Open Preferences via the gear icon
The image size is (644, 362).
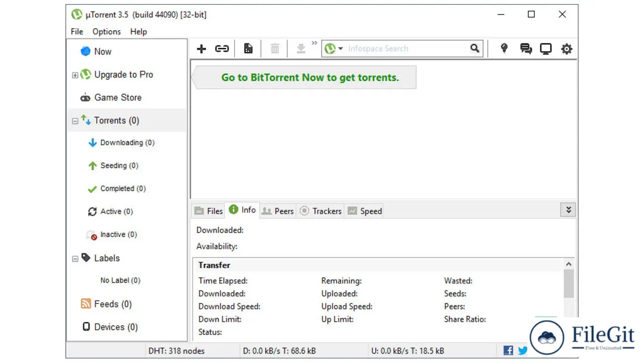(x=567, y=49)
